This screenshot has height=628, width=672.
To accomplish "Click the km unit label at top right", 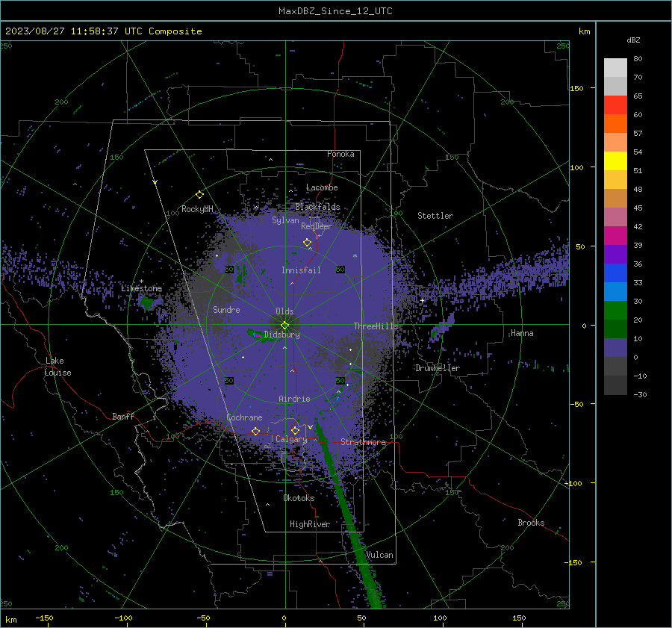I will [x=584, y=31].
